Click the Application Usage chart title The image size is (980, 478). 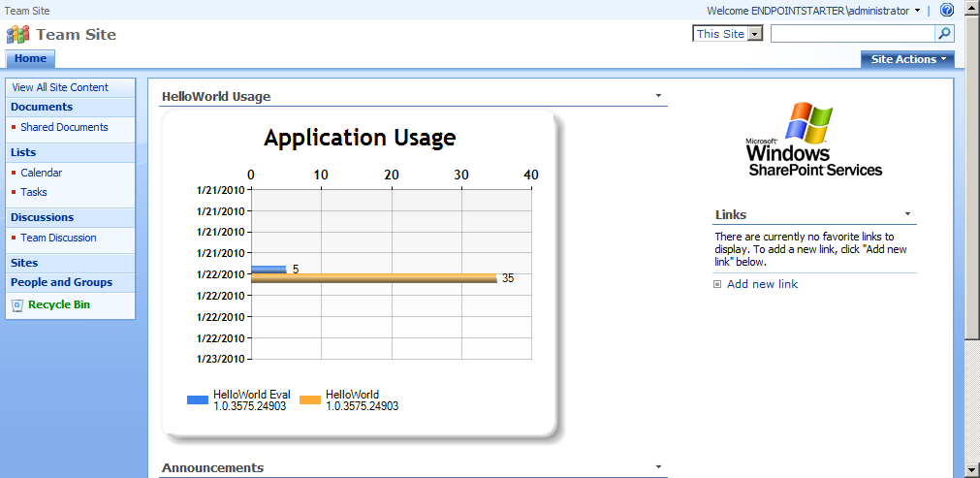360,138
